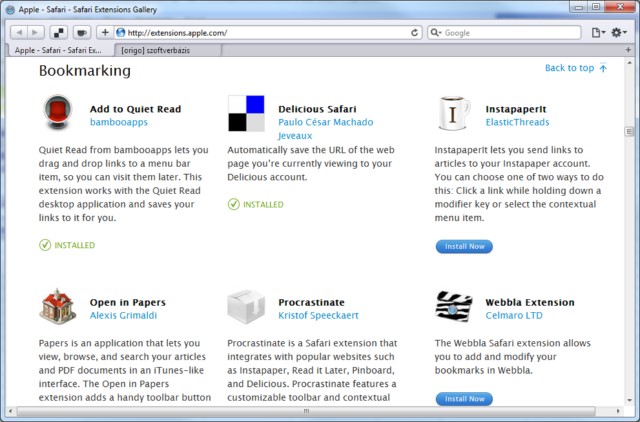
Task: Open the ElasticThreads developer link
Action: point(517,122)
